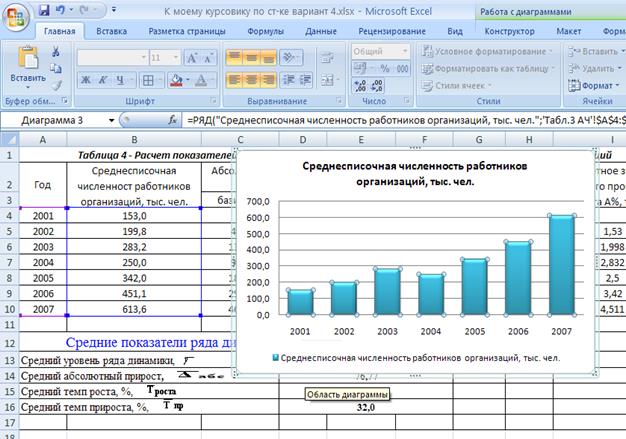Click the Select All corner button
626x439 pixels.
(10, 140)
